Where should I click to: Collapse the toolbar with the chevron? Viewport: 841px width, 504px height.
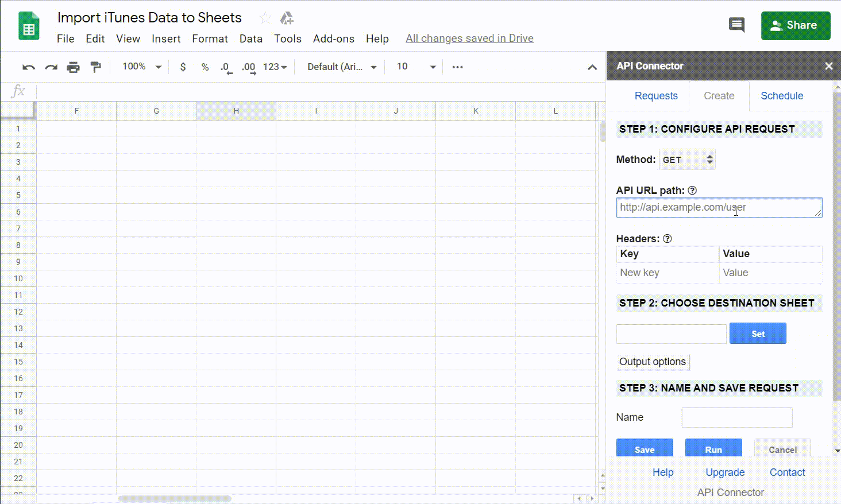(x=592, y=67)
